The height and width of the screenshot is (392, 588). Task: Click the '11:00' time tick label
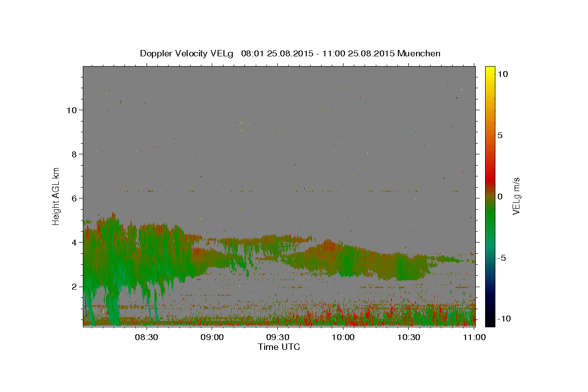click(474, 338)
